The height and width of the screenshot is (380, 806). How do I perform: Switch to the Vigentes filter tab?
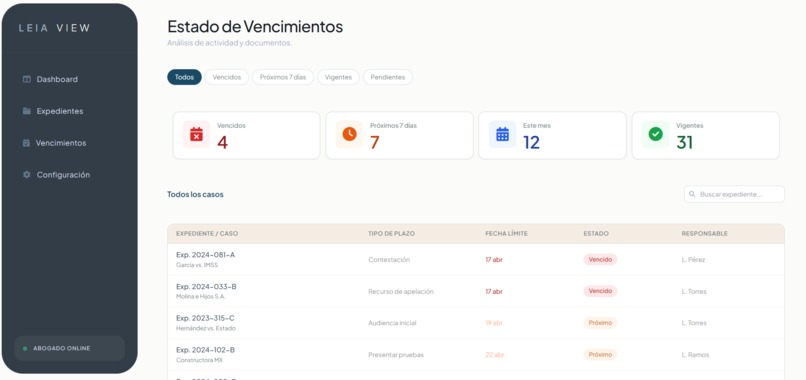[338, 77]
